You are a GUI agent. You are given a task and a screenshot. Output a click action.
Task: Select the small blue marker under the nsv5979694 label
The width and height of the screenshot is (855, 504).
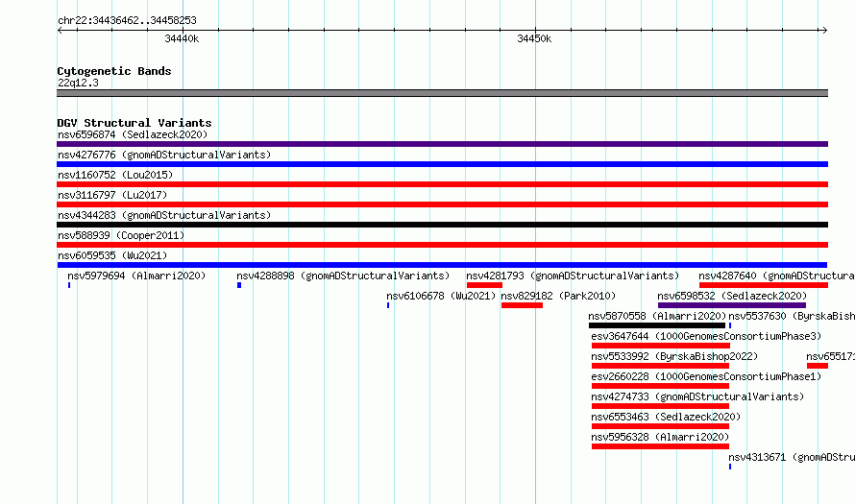69,285
